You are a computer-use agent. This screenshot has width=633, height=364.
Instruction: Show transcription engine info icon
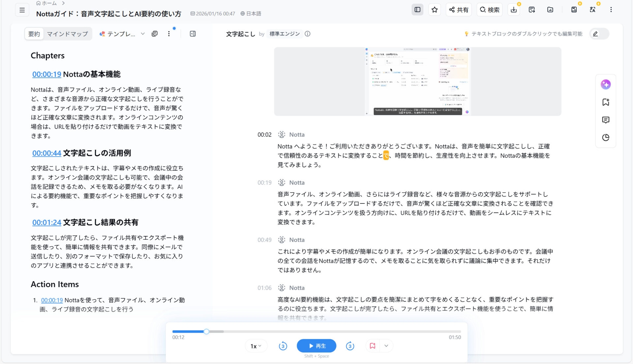click(x=307, y=34)
